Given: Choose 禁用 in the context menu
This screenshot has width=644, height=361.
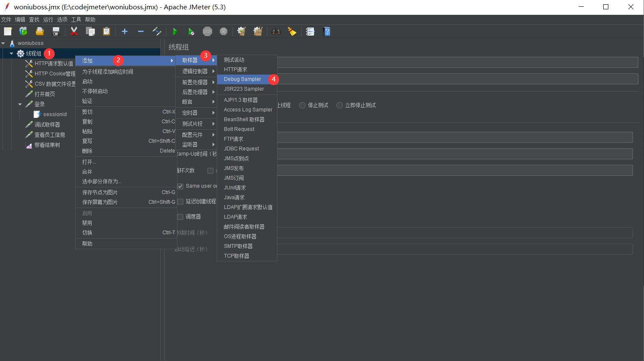Looking at the screenshot, I should 126,223.
